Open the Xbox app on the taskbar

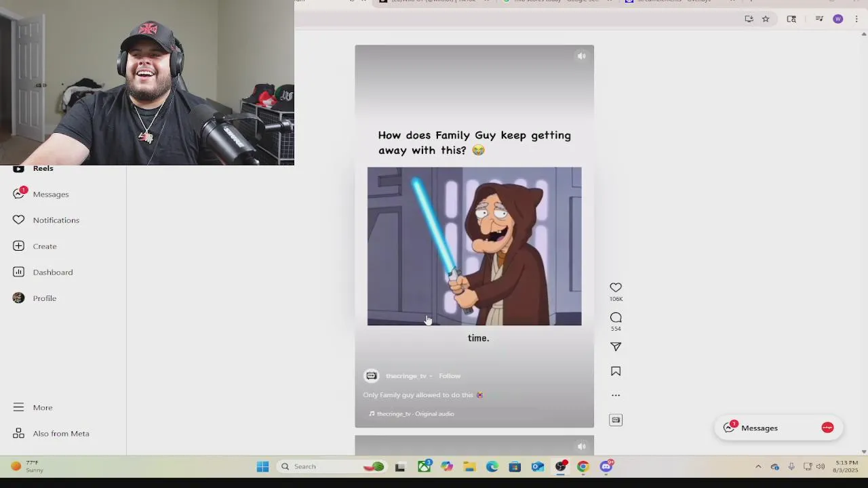pyautogui.click(x=424, y=466)
